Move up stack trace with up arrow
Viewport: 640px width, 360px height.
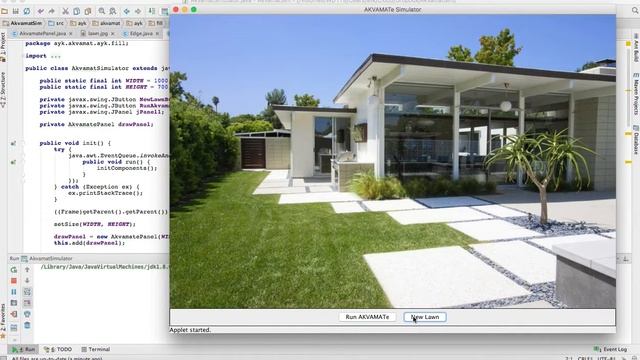coord(27,269)
